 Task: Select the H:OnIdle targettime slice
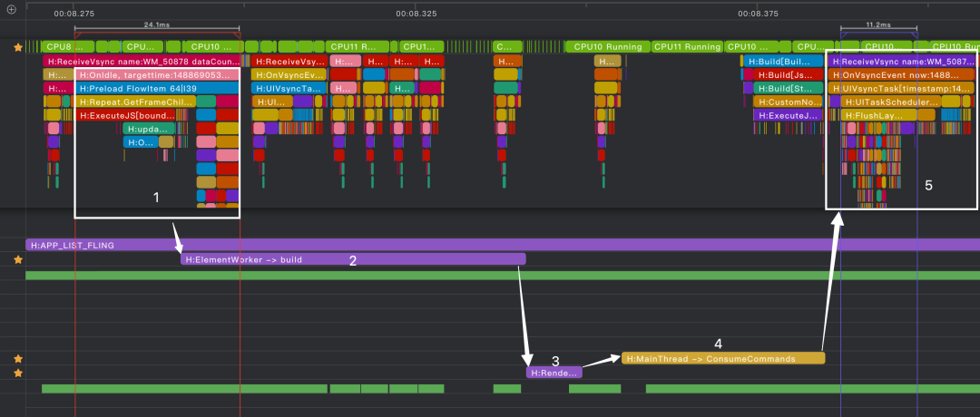158,75
